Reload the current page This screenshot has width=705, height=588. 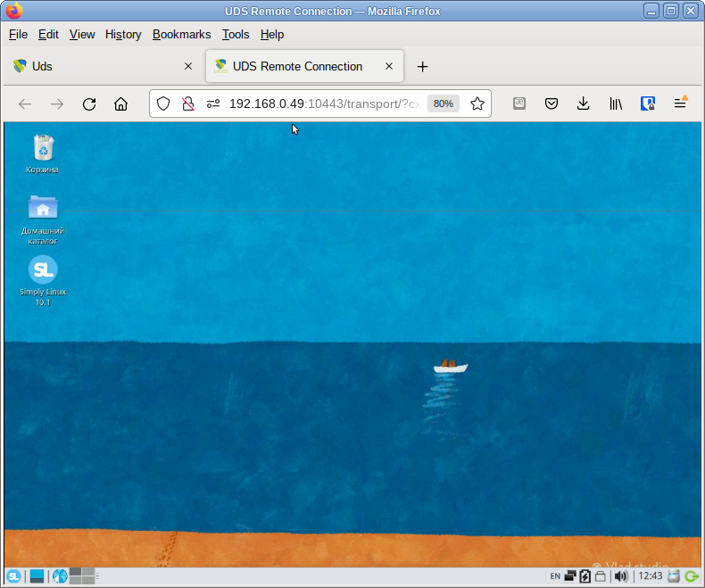(x=89, y=104)
